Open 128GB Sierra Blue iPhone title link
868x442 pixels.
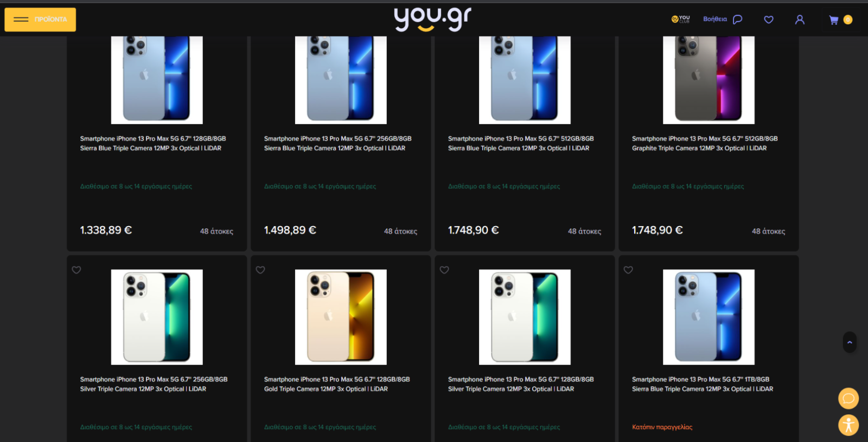click(x=153, y=143)
